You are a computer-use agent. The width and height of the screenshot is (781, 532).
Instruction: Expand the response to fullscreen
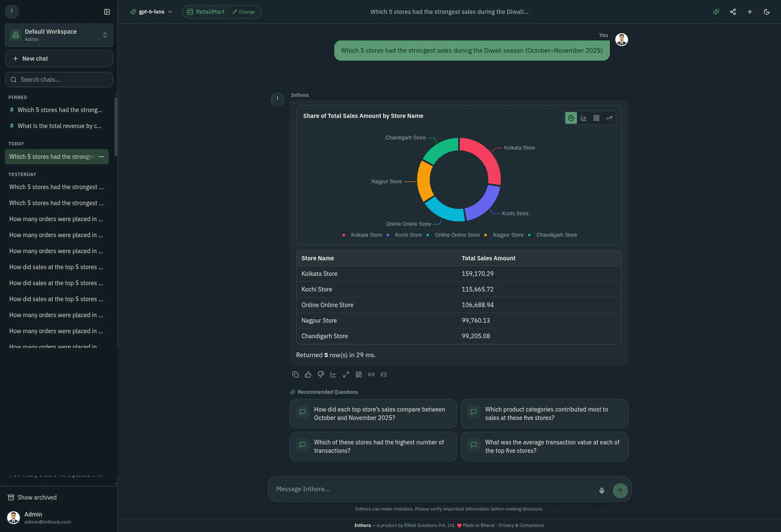coord(346,374)
